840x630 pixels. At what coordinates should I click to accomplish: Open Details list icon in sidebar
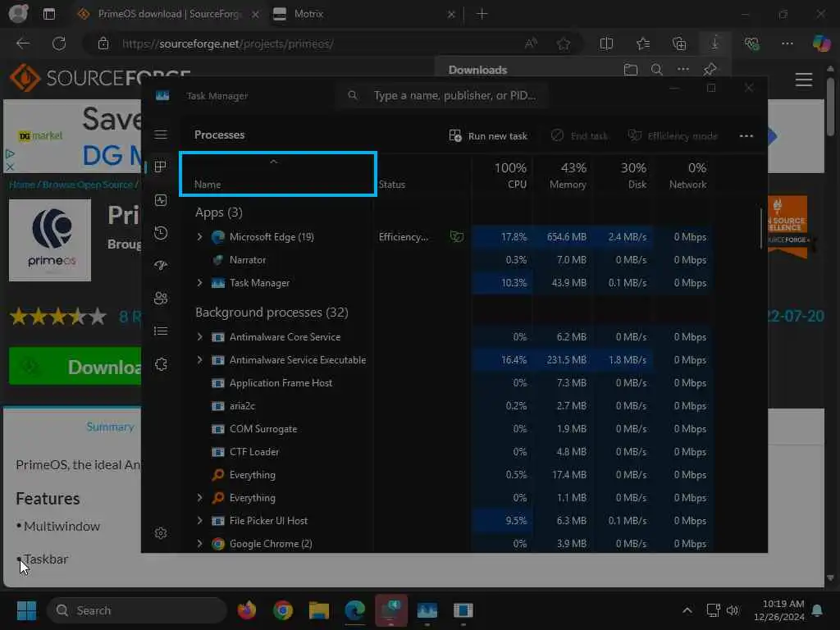[x=161, y=331]
